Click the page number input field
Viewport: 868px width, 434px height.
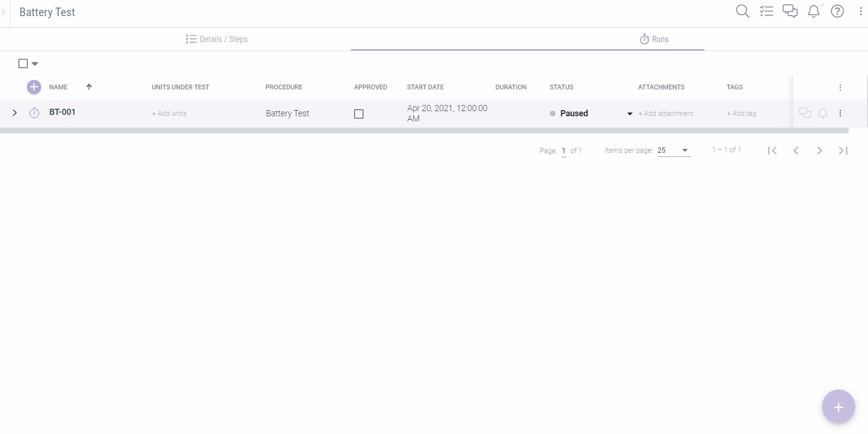click(x=564, y=151)
